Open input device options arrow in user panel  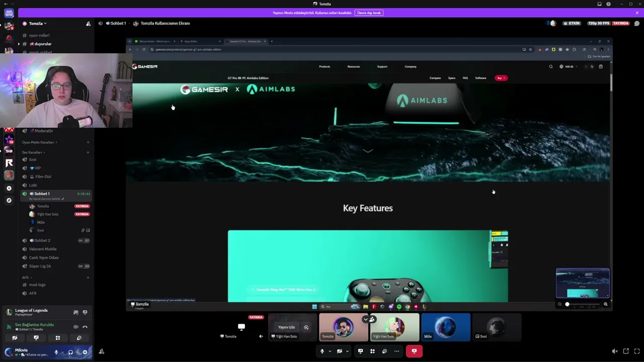(x=62, y=352)
